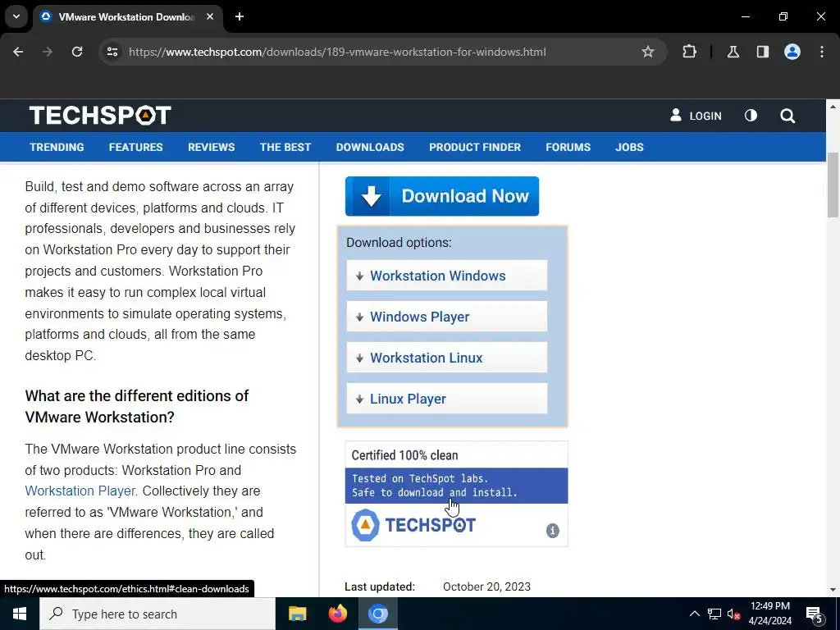This screenshot has height=630, width=840.
Task: Click the Download Now button
Action: (x=442, y=196)
